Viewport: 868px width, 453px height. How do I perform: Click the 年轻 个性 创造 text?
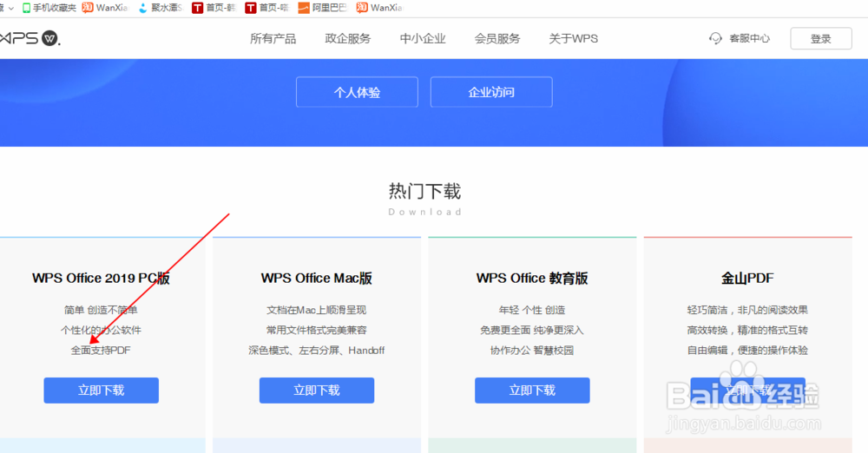[x=532, y=310]
